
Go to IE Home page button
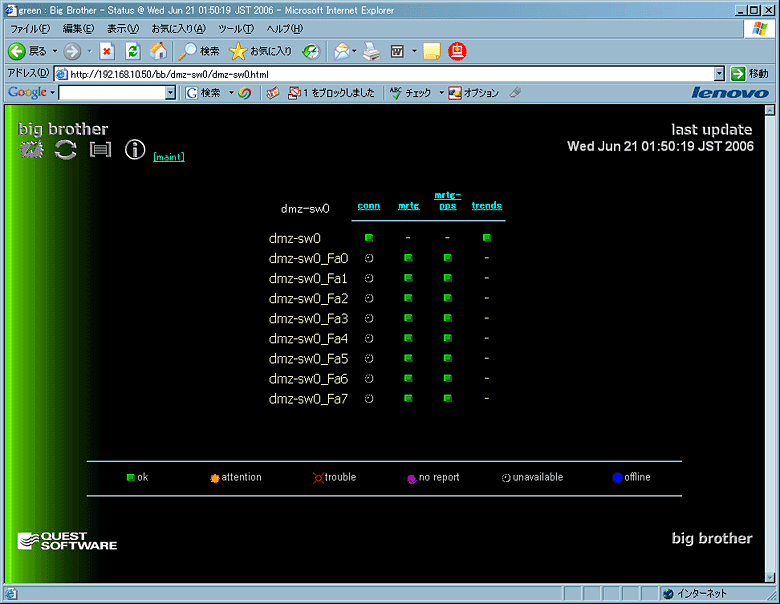click(158, 51)
